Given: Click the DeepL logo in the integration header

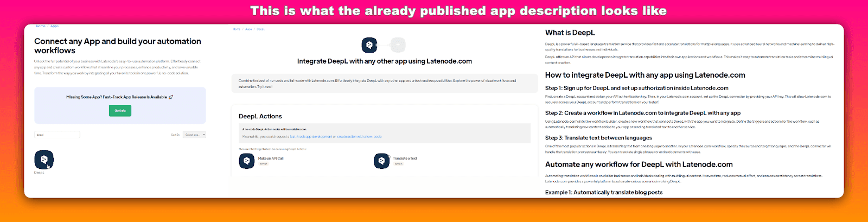Looking at the screenshot, I should click(369, 45).
